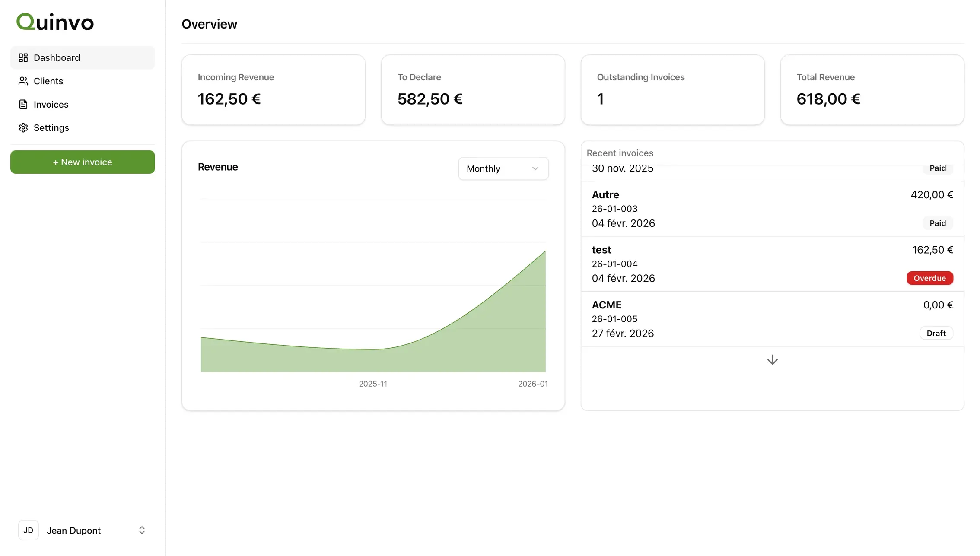Click the Total Revenue card

point(872,90)
